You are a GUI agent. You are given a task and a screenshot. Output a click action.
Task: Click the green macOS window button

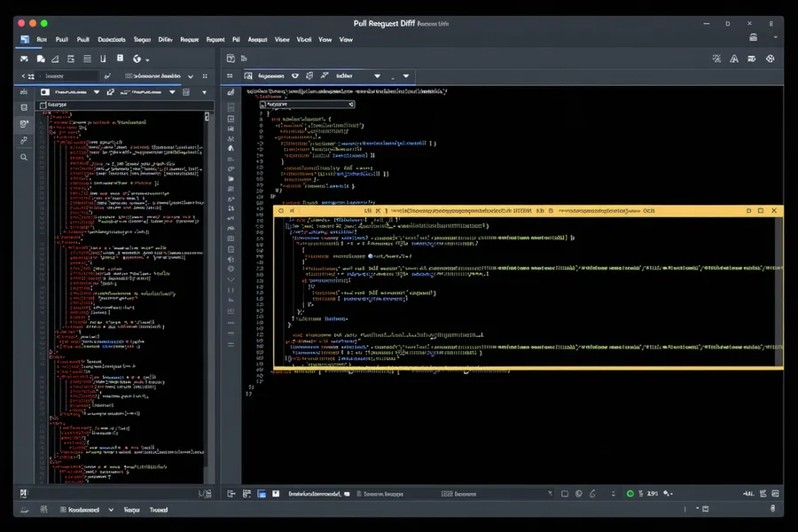point(44,23)
